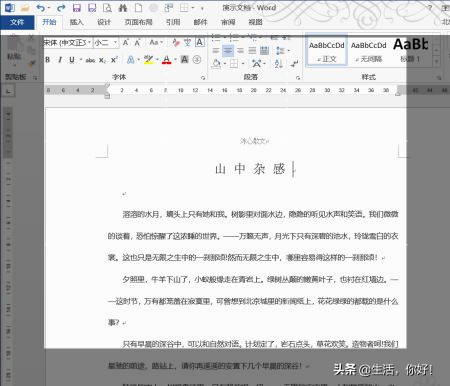Click the Undo arrow icon
Viewport: 450px width, 386px height.
[x=40, y=8]
